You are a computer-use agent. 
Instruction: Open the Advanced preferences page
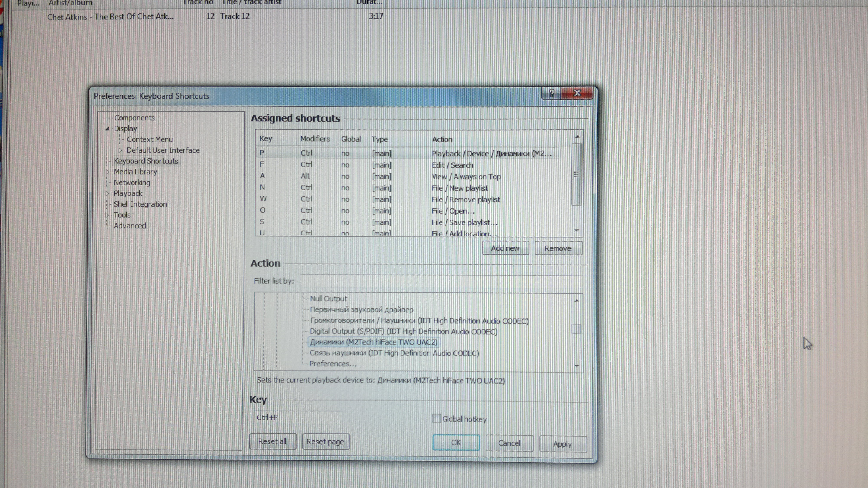click(130, 226)
